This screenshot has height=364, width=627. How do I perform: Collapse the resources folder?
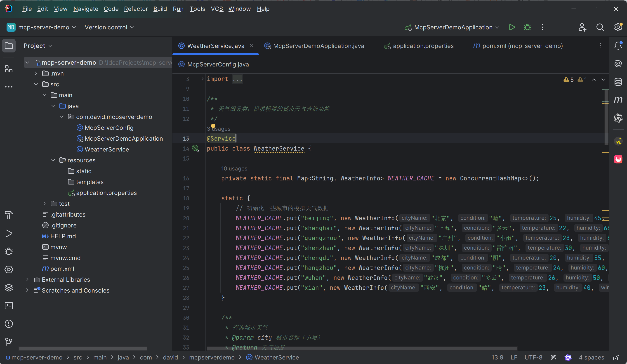point(53,160)
